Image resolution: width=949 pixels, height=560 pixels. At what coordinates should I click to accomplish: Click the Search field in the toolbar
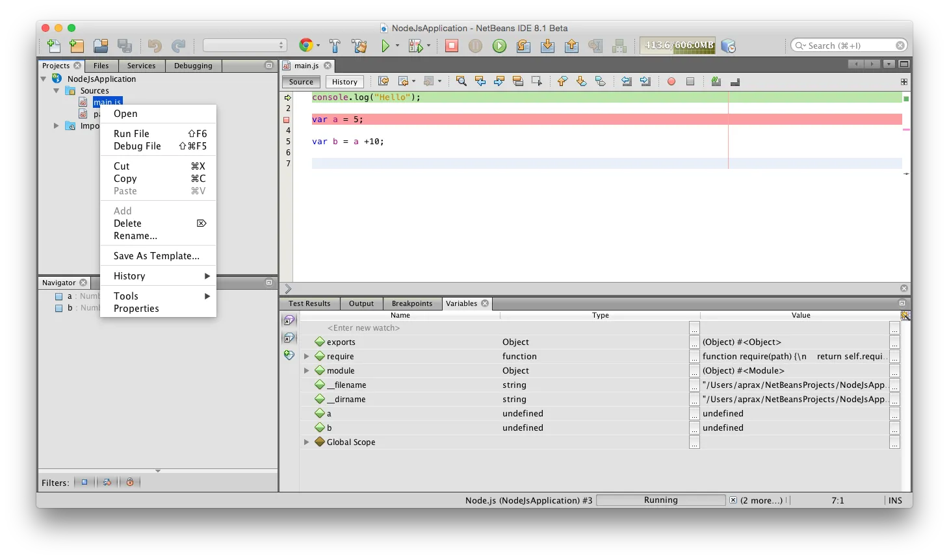tap(849, 45)
